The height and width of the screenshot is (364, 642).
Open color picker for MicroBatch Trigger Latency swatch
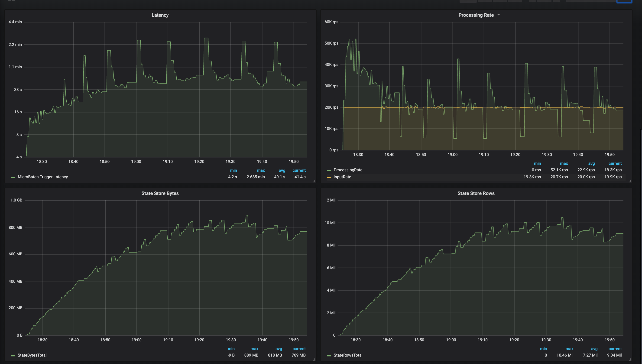click(x=13, y=177)
